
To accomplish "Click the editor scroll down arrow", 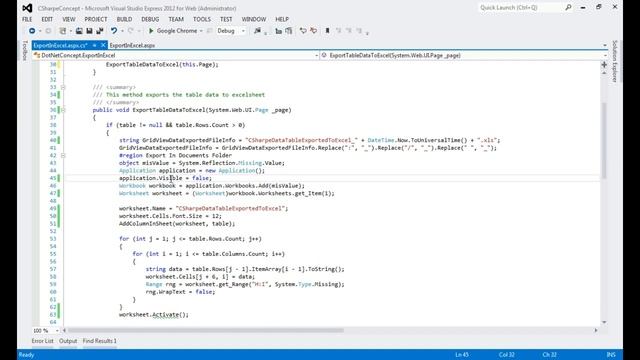I will coord(604,322).
